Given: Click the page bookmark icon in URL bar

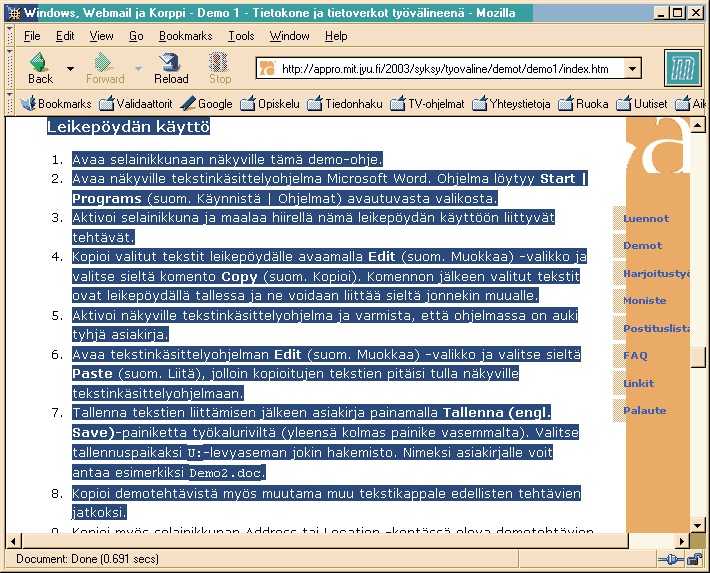Looking at the screenshot, I should tap(267, 68).
